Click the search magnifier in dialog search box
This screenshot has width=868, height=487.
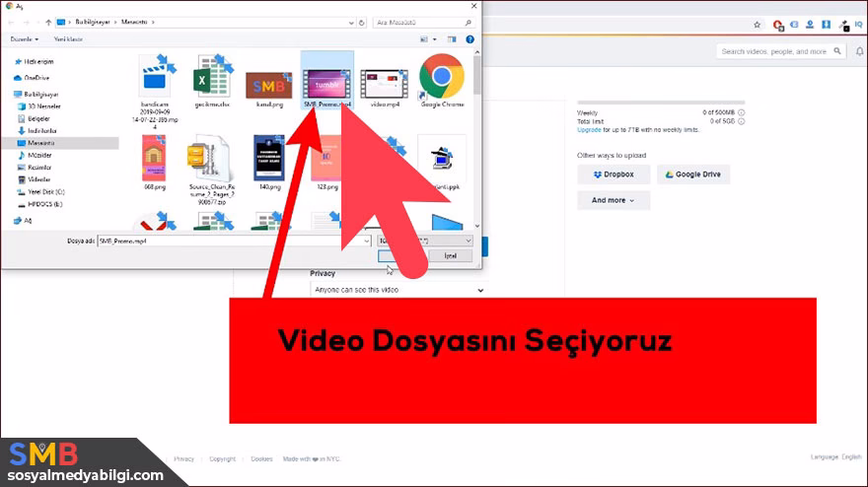click(469, 23)
